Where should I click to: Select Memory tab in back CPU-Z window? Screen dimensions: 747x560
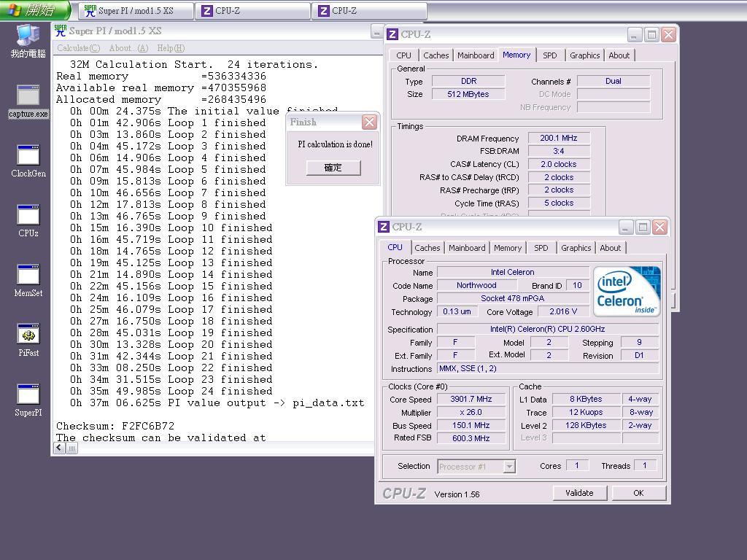coord(516,55)
